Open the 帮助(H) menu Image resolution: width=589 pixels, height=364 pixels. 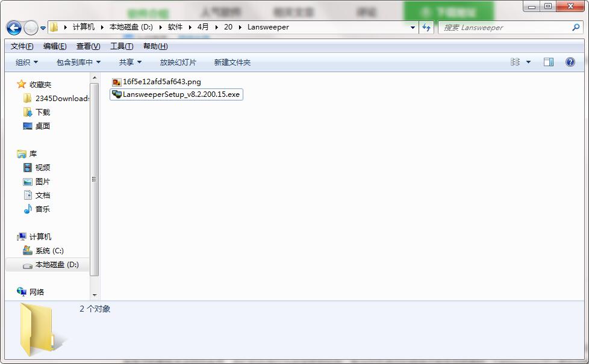[155, 46]
